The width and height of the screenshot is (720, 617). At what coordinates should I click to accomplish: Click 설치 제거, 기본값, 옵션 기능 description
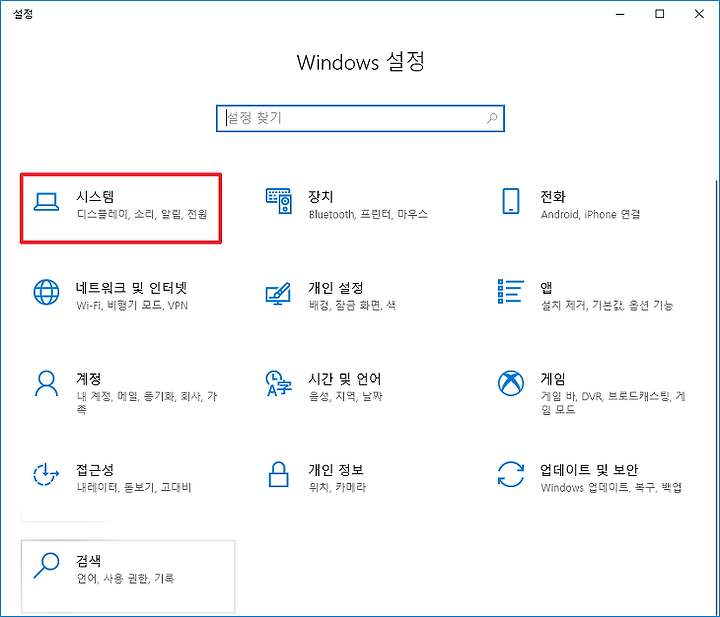tap(607, 305)
